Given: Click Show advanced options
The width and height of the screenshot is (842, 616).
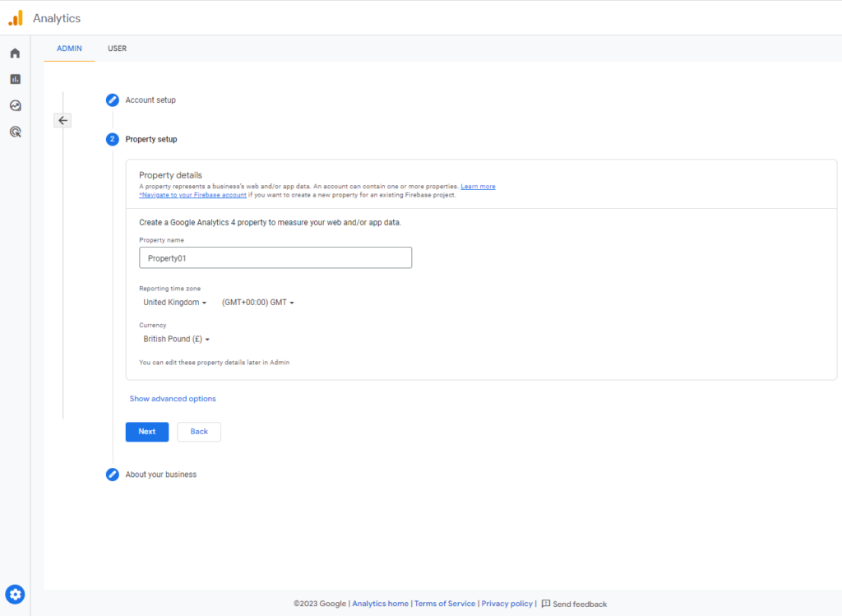Looking at the screenshot, I should tap(173, 398).
